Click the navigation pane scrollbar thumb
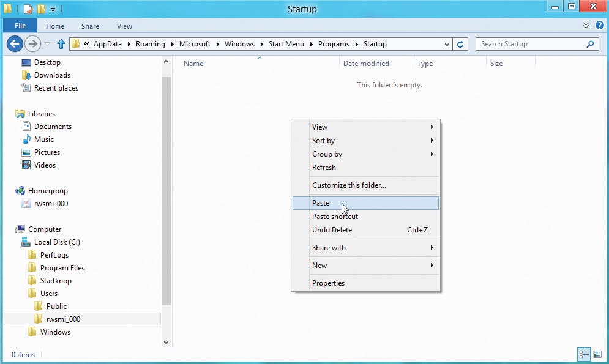This screenshot has width=609, height=364. pyautogui.click(x=166, y=190)
